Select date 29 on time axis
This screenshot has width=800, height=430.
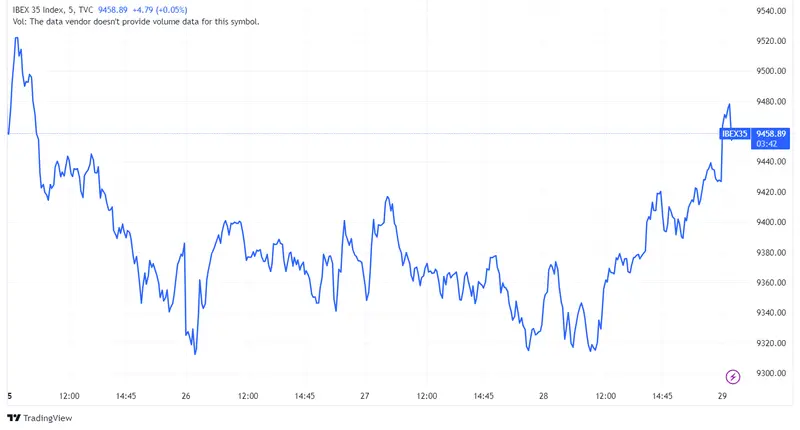pos(722,396)
